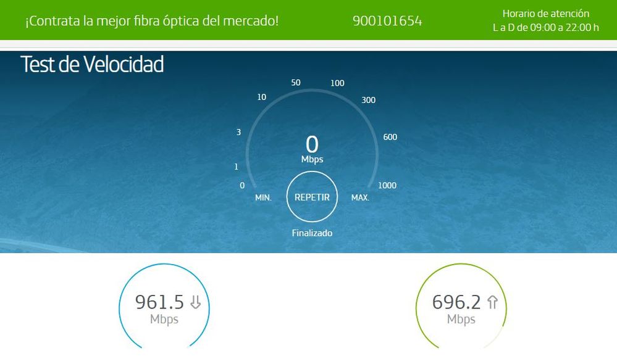Click the current 0 Mbps gauge reading
The width and height of the screenshot is (617, 364).
(x=312, y=149)
